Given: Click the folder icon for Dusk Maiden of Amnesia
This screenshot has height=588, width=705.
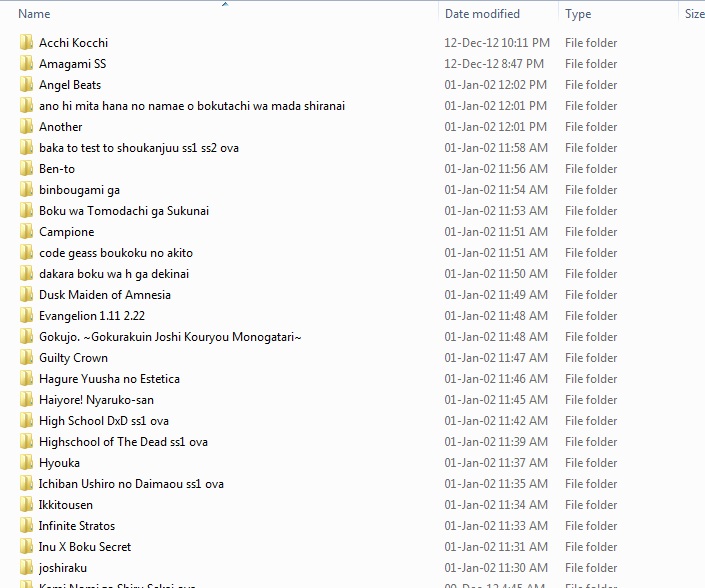Looking at the screenshot, I should coord(27,295).
